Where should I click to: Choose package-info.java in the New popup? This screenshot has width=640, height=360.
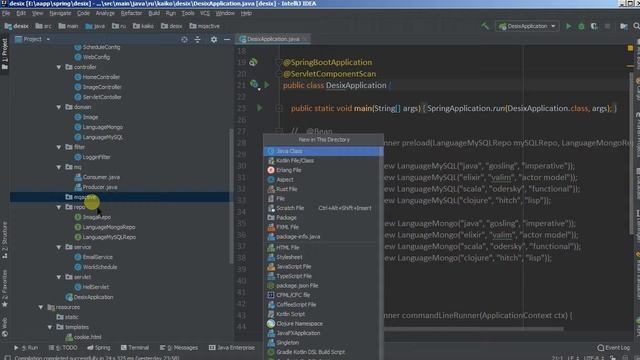(x=322, y=237)
